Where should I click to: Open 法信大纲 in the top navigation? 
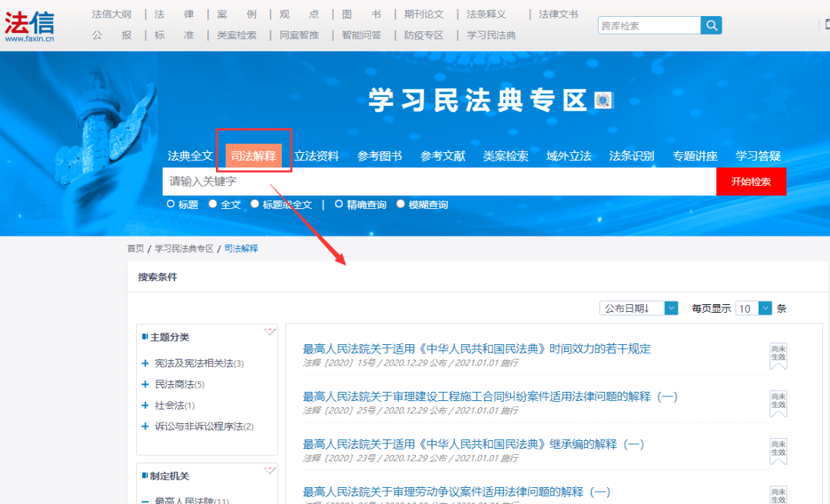111,15
